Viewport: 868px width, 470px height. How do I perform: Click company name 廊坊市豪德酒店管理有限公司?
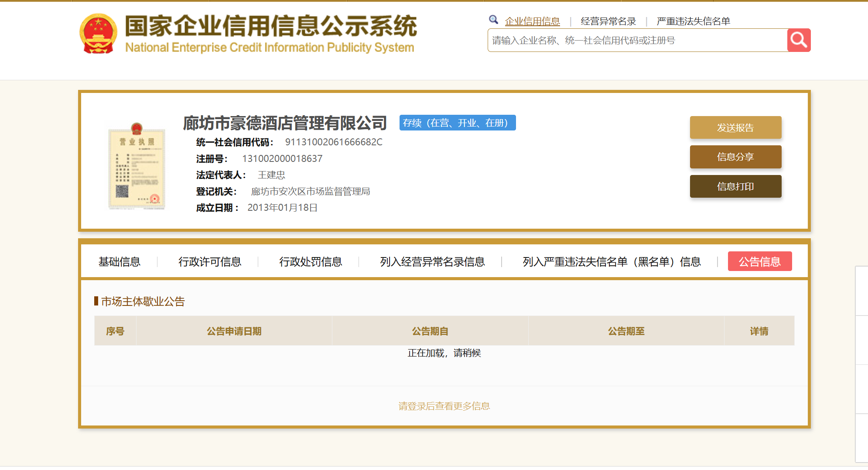point(285,123)
